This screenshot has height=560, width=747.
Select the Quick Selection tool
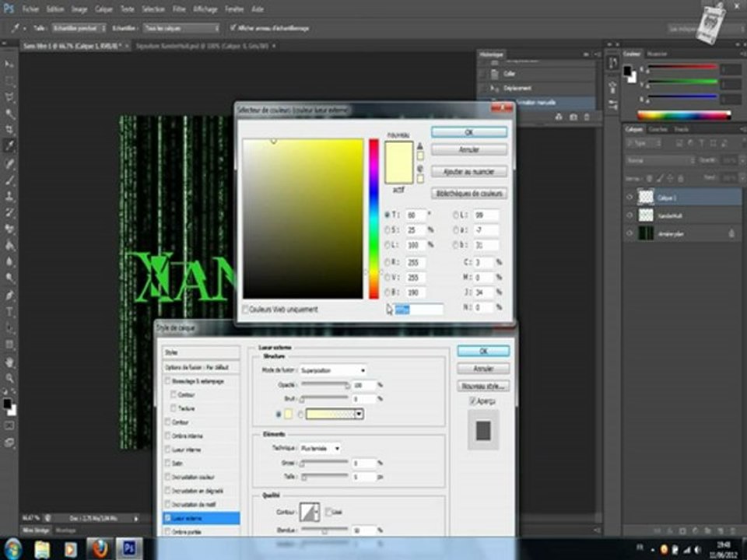pyautogui.click(x=9, y=114)
